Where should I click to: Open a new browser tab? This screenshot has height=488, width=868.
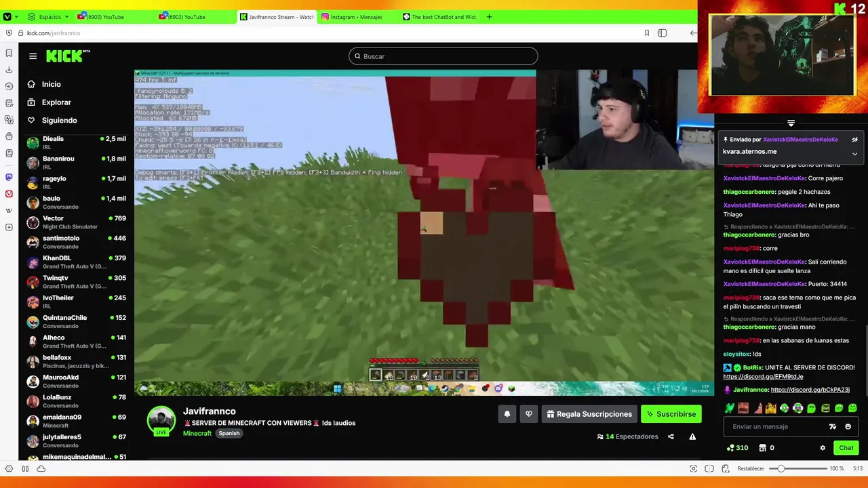(x=489, y=16)
